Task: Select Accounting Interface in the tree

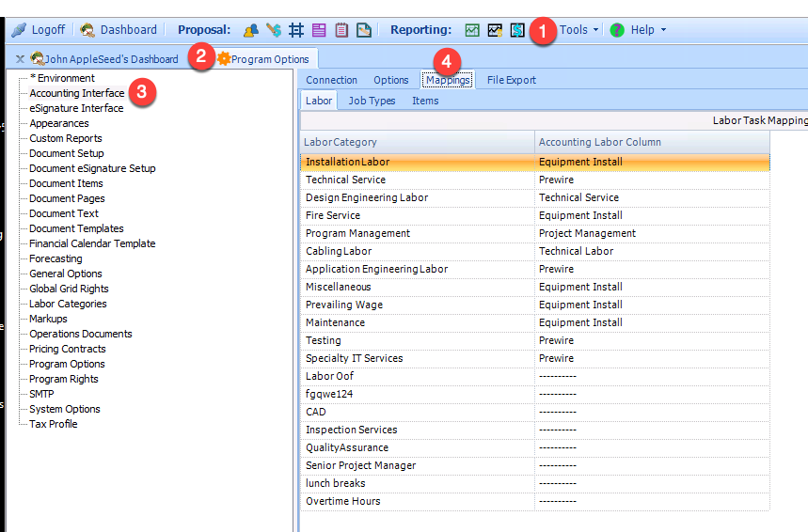Action: [76, 93]
